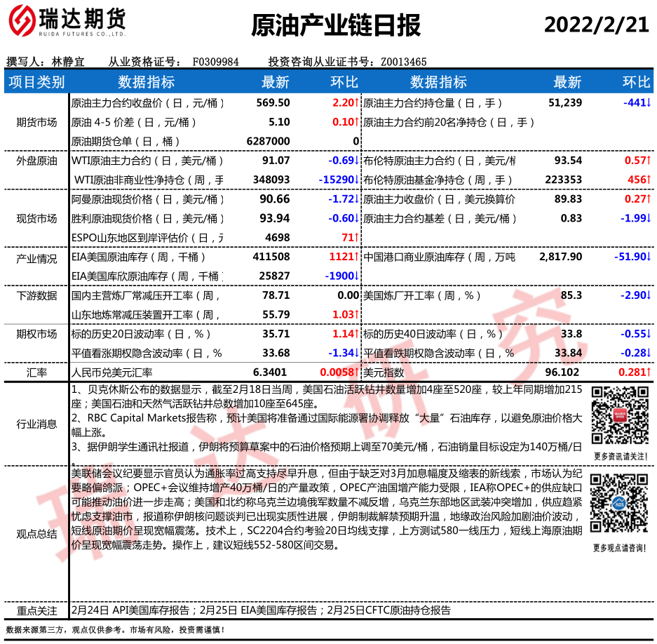Click the red up arrow beside 1121
The image size is (657, 644).
[x=357, y=257]
